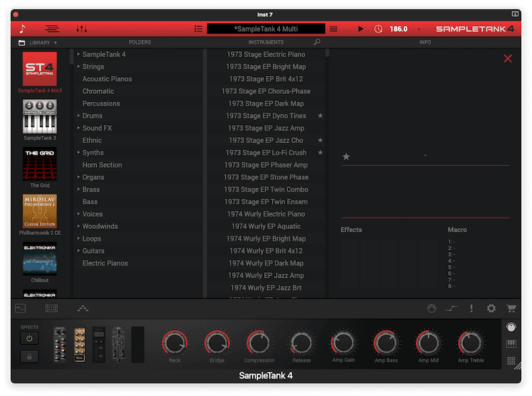
Task: Select the gold amp effect slot
Action: pos(79,344)
